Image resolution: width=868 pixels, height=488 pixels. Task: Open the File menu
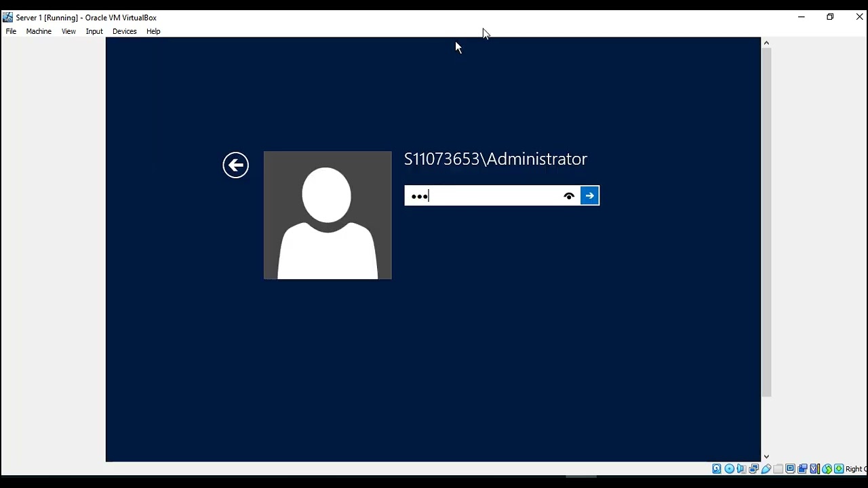[x=11, y=31]
